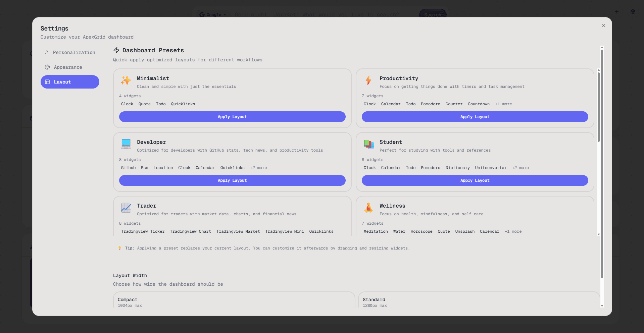Click the Productivity lightning bolt icon
This screenshot has width=644, height=333.
coord(368,80)
